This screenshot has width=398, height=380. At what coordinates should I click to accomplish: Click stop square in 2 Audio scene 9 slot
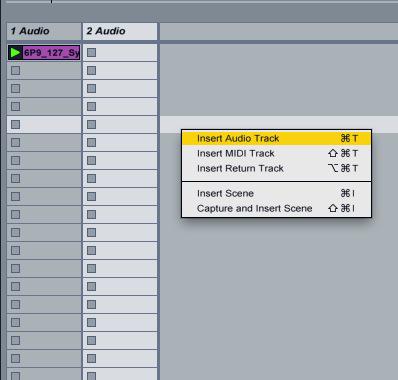(91, 196)
